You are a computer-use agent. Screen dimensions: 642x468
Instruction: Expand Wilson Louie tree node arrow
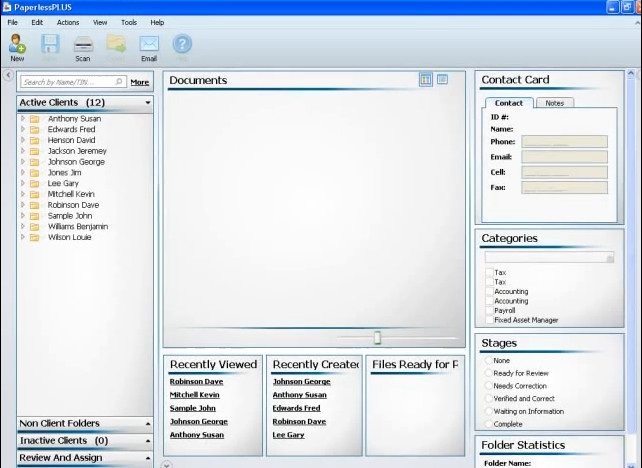point(23,237)
